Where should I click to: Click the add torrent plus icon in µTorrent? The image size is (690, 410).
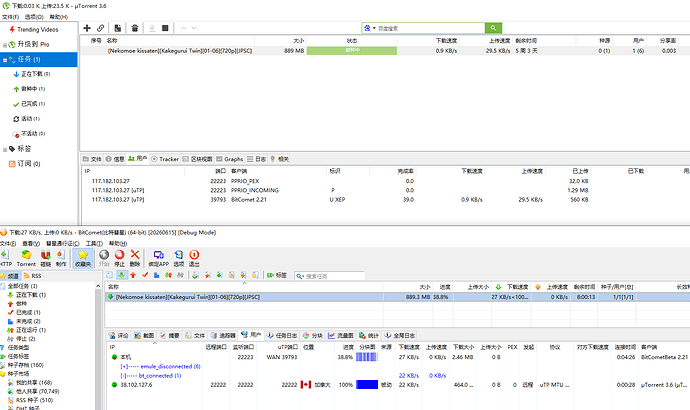point(87,28)
